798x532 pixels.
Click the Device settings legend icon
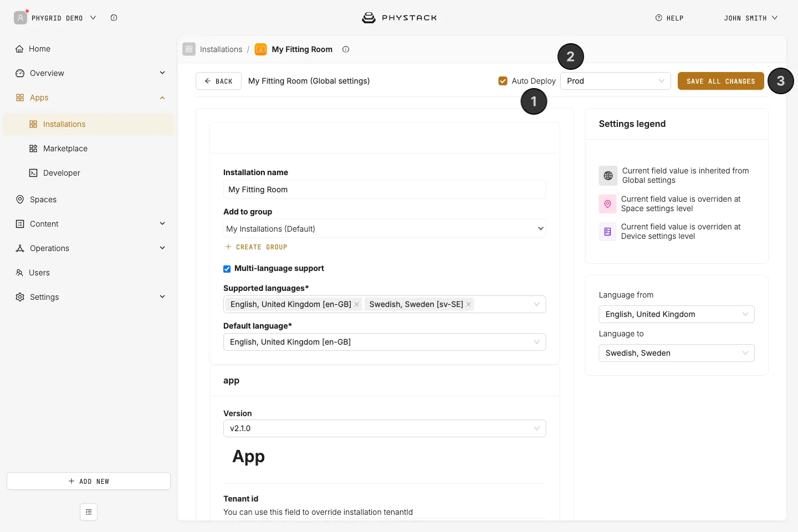tap(607, 232)
